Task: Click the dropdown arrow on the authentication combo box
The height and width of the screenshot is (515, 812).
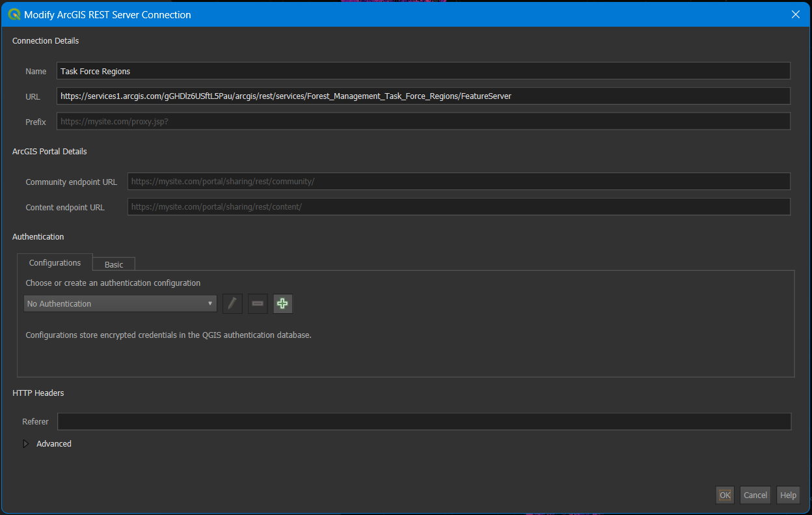Action: coord(210,303)
